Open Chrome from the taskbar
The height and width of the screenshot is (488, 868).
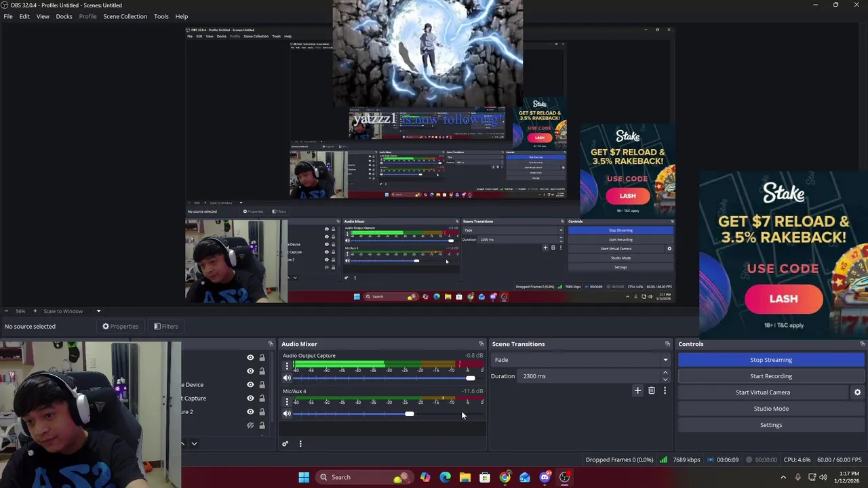(505, 477)
